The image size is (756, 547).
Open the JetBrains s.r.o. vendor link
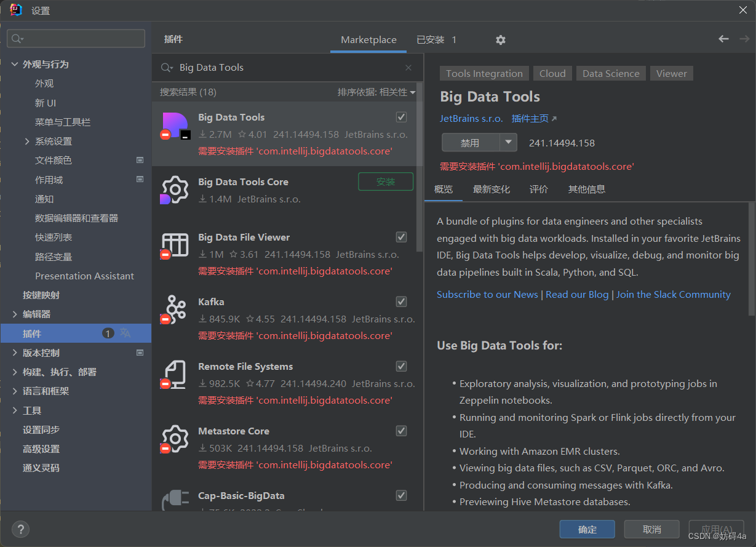tap(471, 119)
